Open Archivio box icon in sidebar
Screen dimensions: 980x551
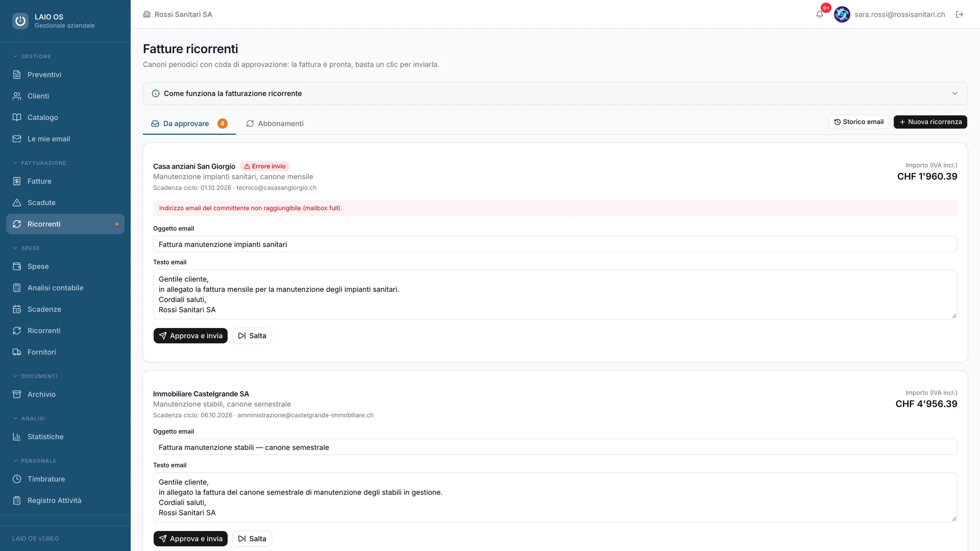point(17,394)
